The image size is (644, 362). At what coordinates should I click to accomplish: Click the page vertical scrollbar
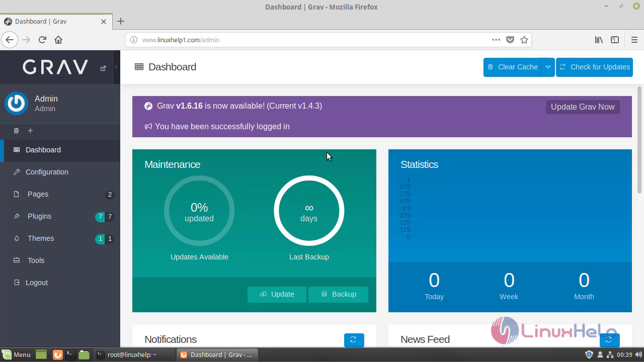click(x=640, y=140)
